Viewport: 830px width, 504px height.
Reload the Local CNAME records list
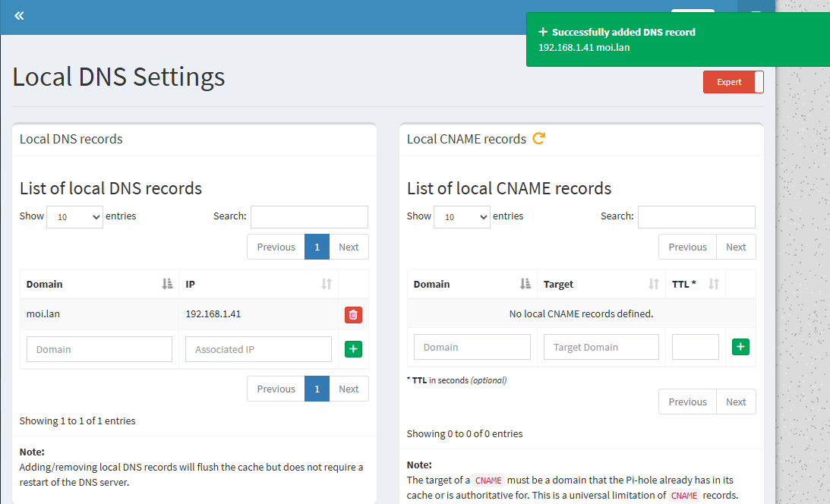[x=538, y=139]
